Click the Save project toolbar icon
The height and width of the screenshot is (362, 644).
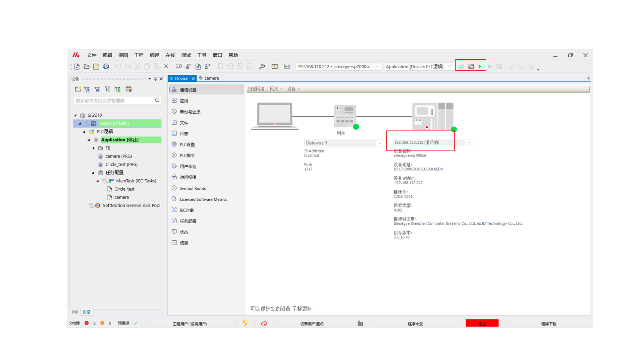click(x=96, y=66)
